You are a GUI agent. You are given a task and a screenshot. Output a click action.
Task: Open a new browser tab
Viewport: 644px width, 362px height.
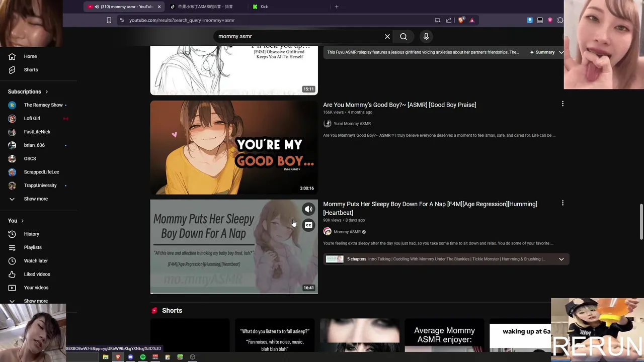click(337, 7)
